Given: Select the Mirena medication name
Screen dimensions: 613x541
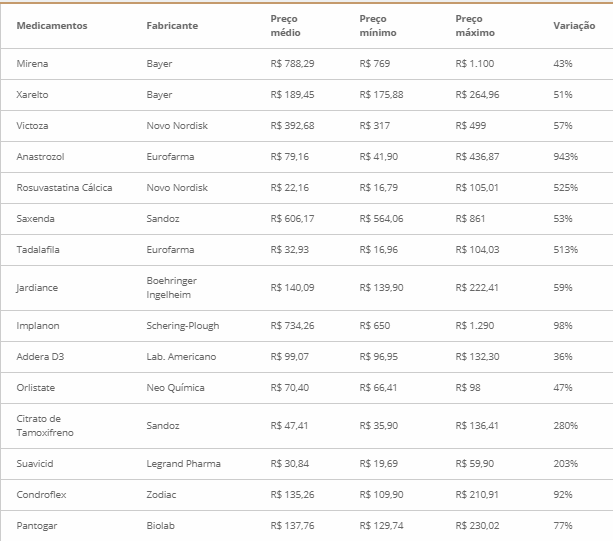Looking at the screenshot, I should coord(32,64).
